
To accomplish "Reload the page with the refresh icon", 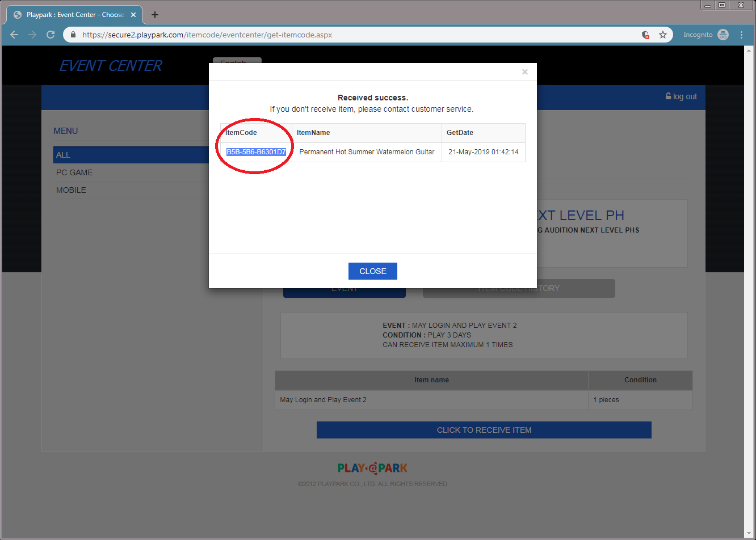I will [x=51, y=35].
